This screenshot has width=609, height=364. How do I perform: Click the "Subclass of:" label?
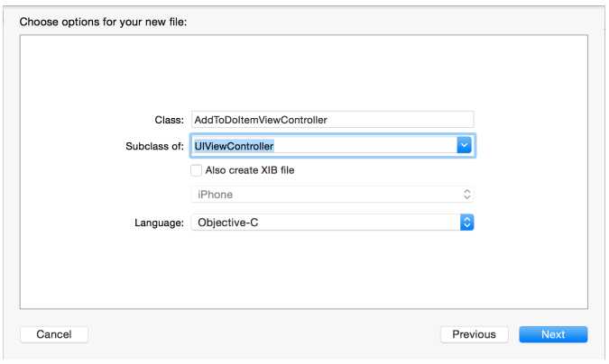tap(155, 145)
